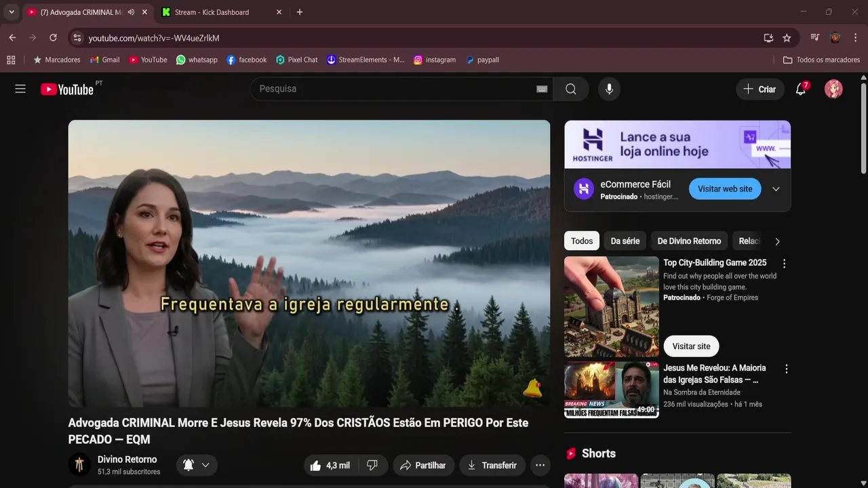The image size is (868, 488).
Task: Open Chrome three-dot menu
Action: click(856, 38)
